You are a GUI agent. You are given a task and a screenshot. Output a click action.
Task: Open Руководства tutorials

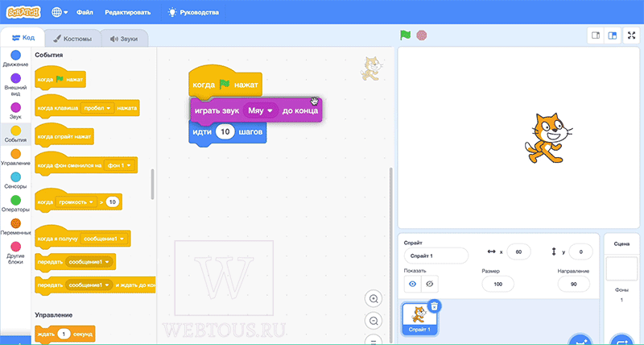[x=193, y=12]
